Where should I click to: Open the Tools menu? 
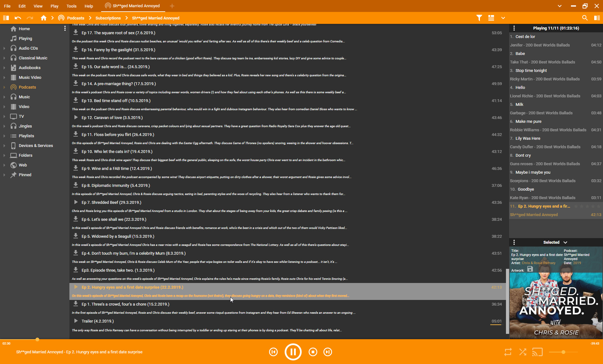coord(71,6)
